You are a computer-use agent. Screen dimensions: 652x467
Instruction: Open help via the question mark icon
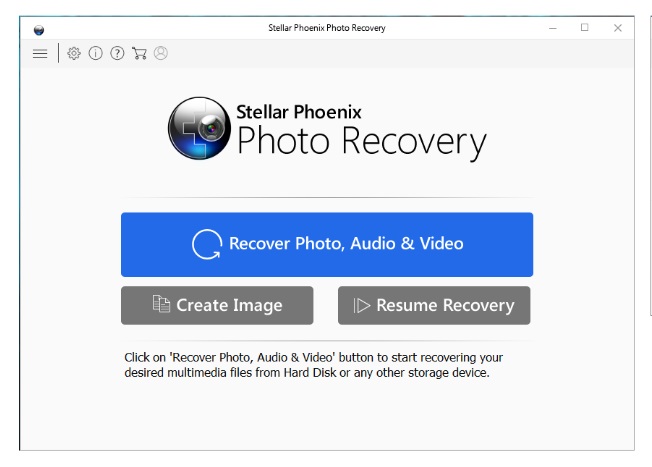point(117,53)
